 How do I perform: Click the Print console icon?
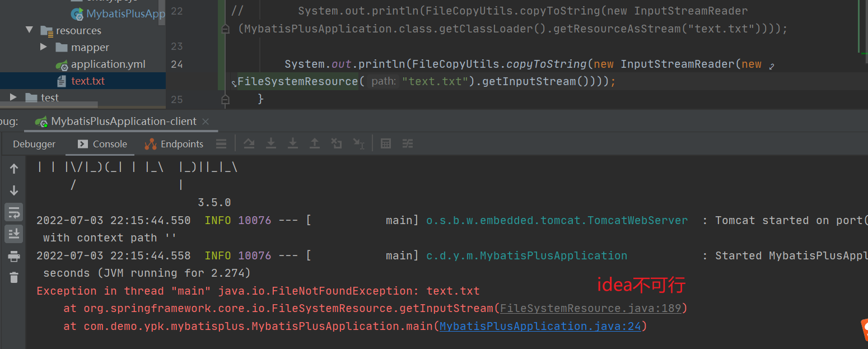click(x=14, y=257)
